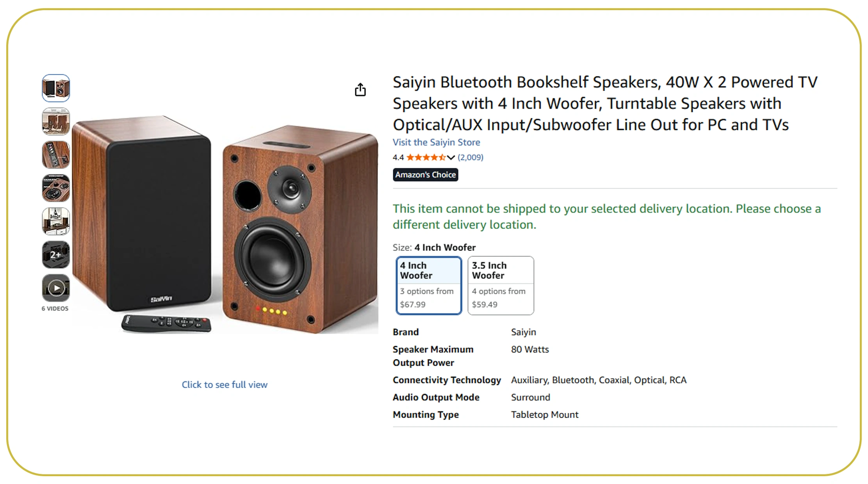868x484 pixels.
Task: Choose the 3.5 Inch Woofer size option
Action: point(500,285)
